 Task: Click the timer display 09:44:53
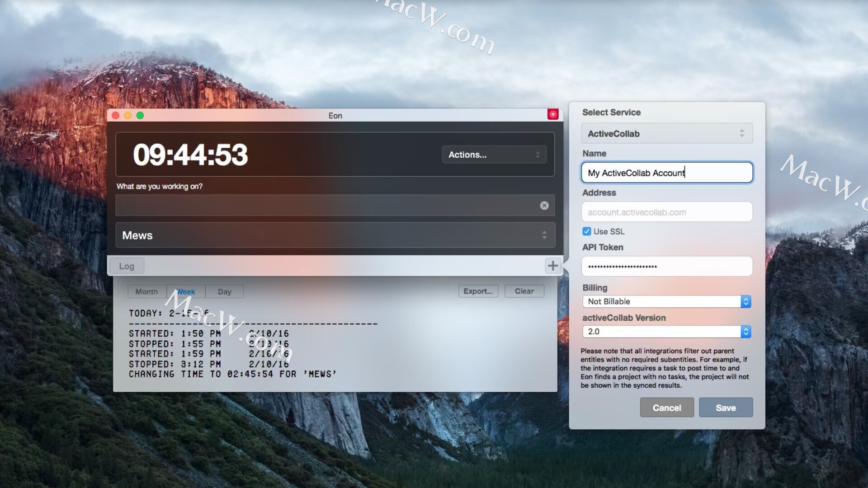tap(190, 155)
